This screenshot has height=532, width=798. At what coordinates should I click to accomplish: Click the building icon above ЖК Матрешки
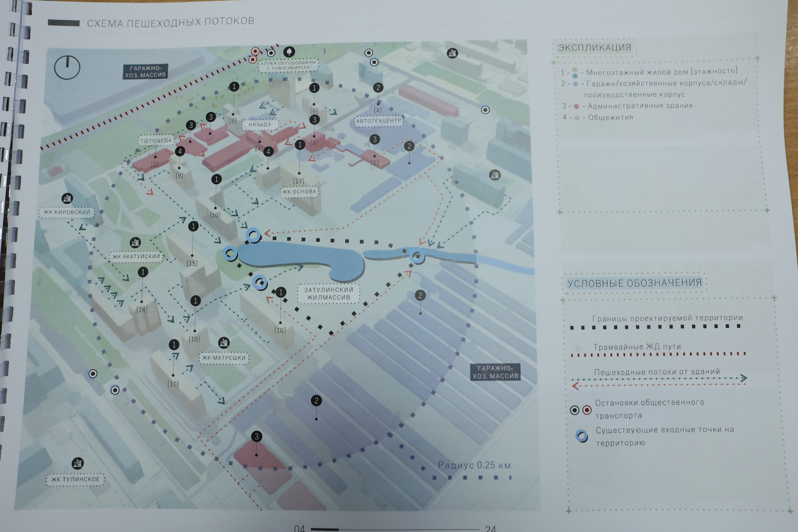pyautogui.click(x=224, y=343)
